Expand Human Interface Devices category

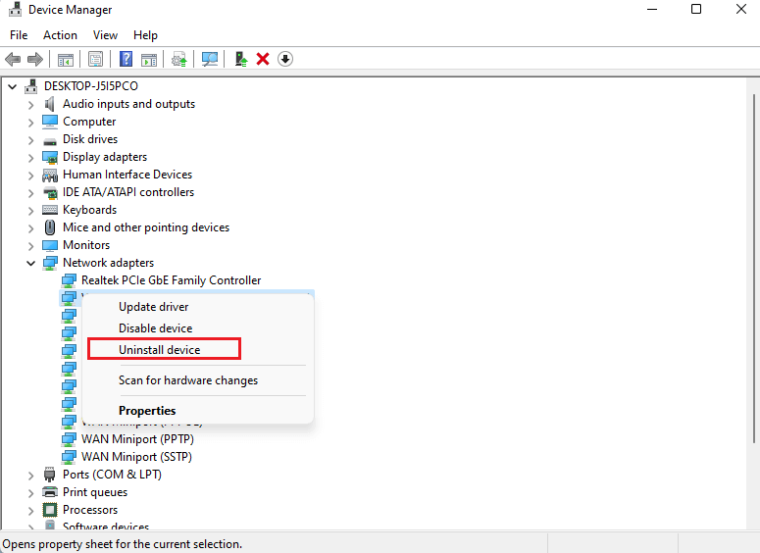coord(31,175)
